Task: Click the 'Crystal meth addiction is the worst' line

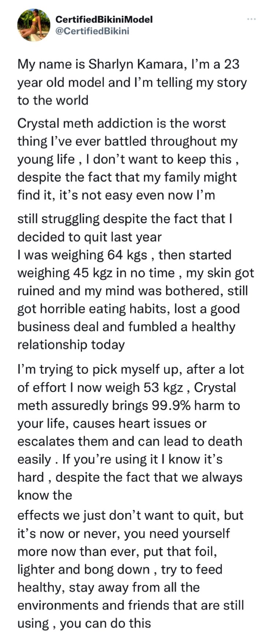Action: point(121,124)
